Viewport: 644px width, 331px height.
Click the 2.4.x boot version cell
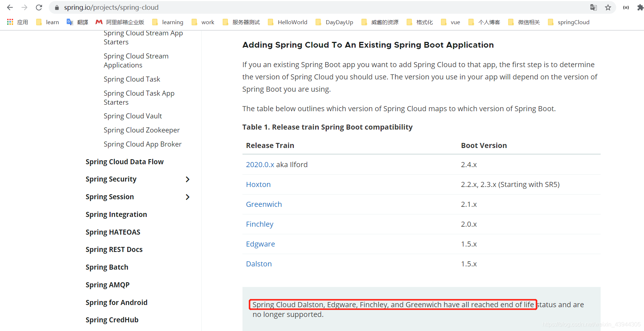[469, 165]
